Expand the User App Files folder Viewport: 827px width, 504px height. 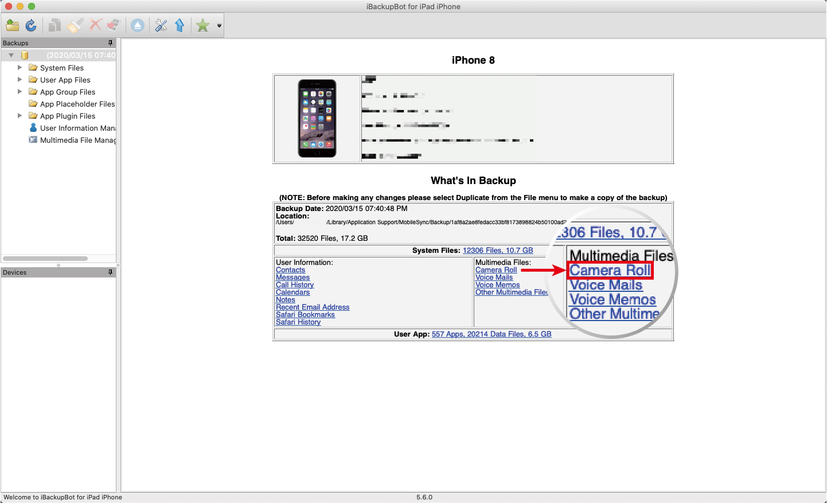(x=19, y=79)
